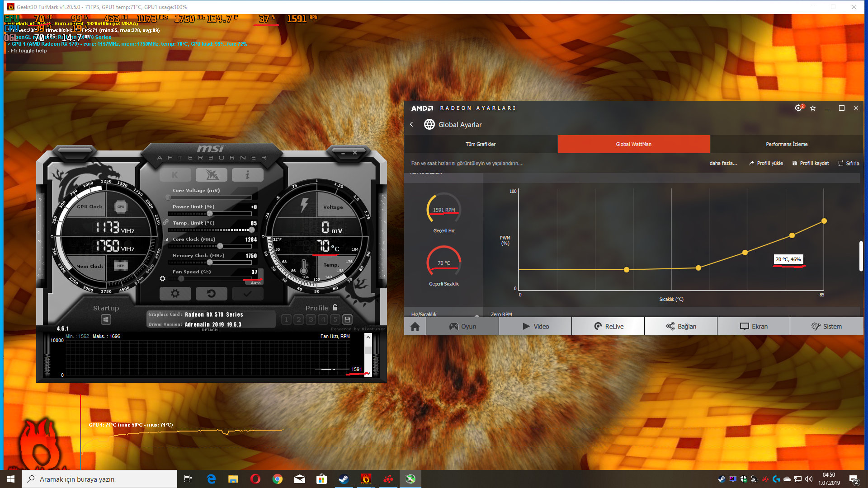Open Google Chrome from the taskbar
Viewport: 868px width, 488px height.
(x=278, y=479)
